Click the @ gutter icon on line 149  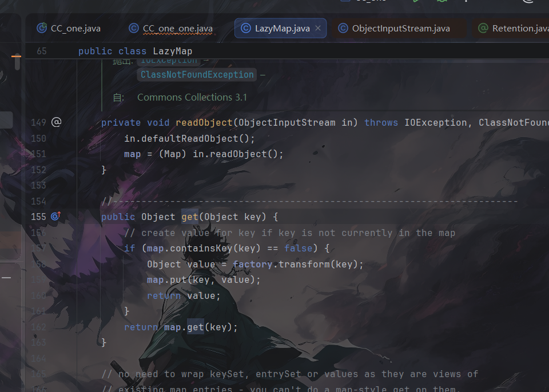pos(56,122)
